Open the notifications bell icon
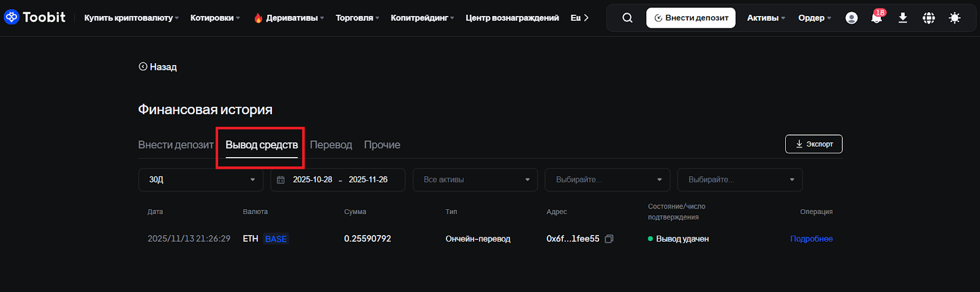980x292 pixels. (x=876, y=18)
